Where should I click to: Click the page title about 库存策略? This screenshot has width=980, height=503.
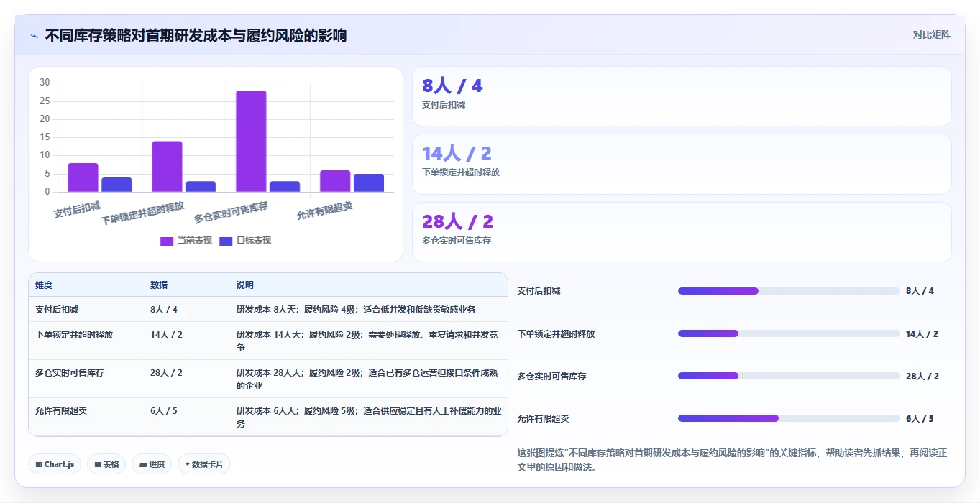click(196, 35)
